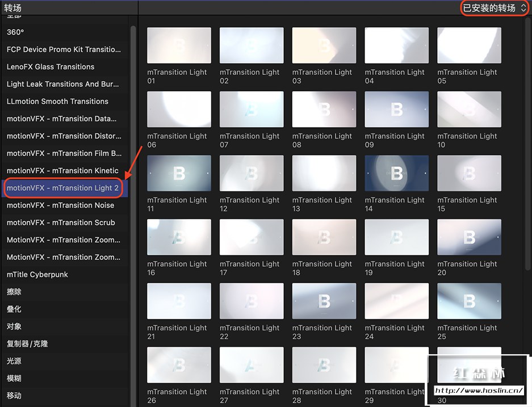Select mTransition Light 26 thumbnail

click(x=179, y=365)
